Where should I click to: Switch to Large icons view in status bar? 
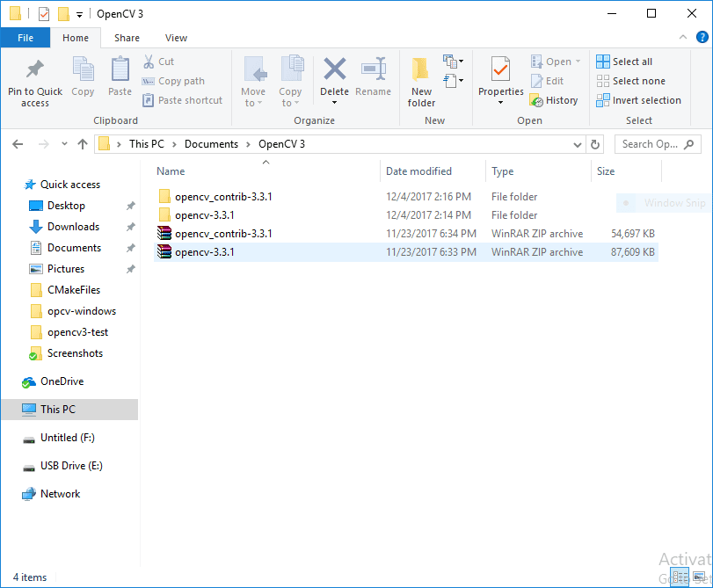(x=699, y=577)
